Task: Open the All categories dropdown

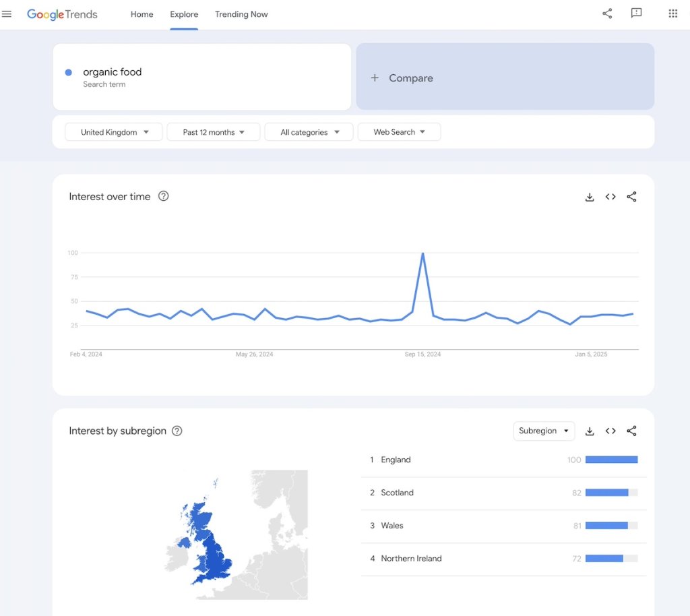Action: 309,132
